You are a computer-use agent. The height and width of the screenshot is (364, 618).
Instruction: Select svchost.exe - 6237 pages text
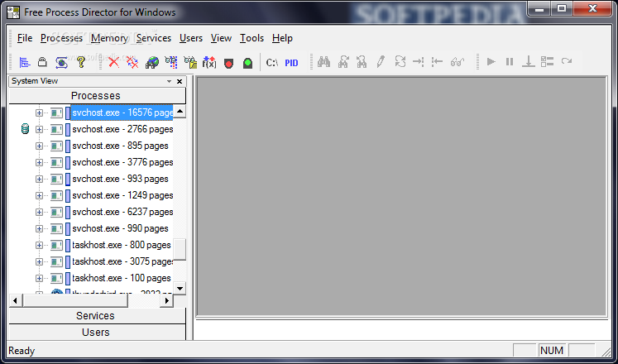point(122,212)
